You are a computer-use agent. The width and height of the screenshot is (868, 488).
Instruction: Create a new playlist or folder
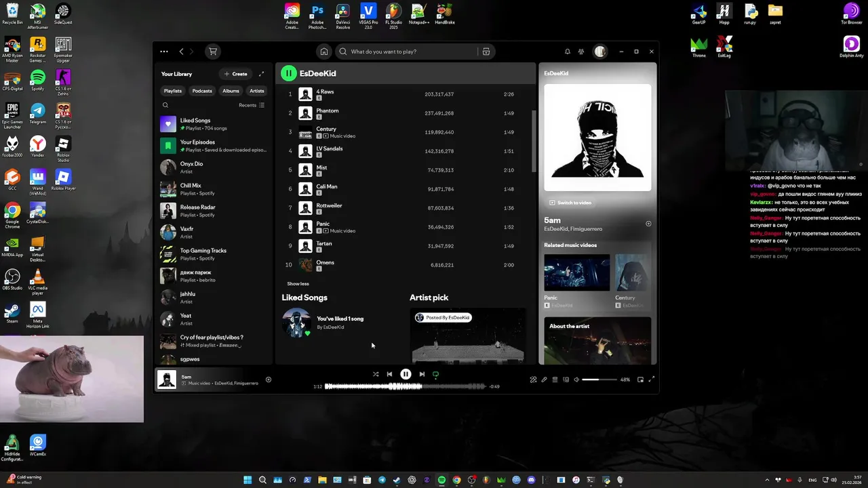tap(236, 74)
